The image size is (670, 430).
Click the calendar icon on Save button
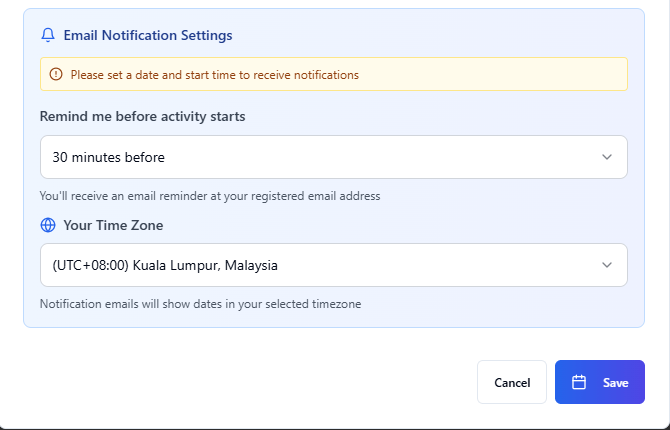(x=579, y=382)
